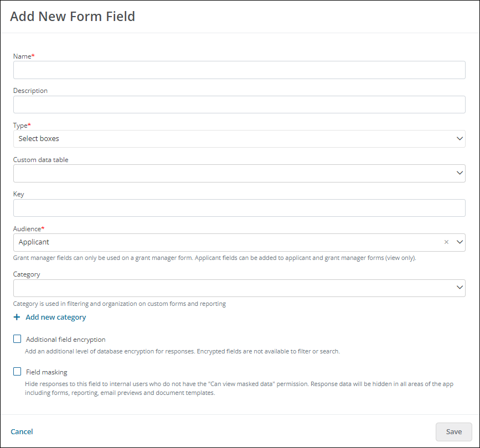Image resolution: width=480 pixels, height=448 pixels.
Task: Toggle masking via the Field masking label
Action: pos(47,372)
